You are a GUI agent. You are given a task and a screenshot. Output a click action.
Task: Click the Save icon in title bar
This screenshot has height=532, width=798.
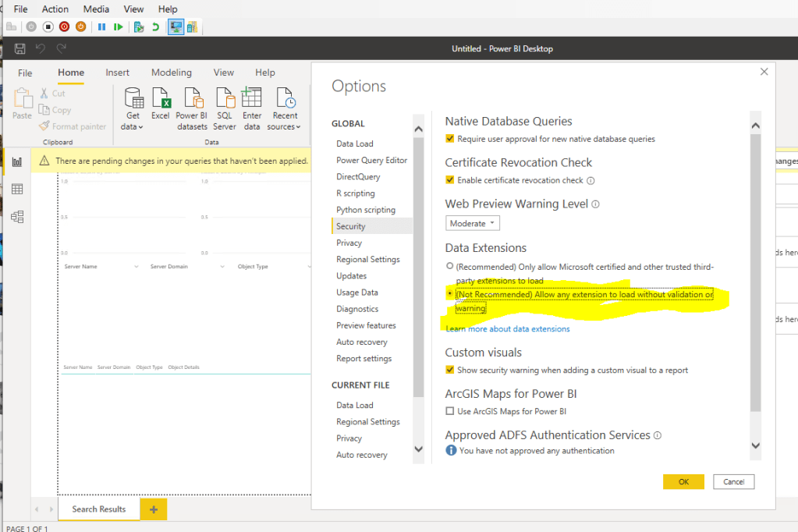tap(20, 49)
